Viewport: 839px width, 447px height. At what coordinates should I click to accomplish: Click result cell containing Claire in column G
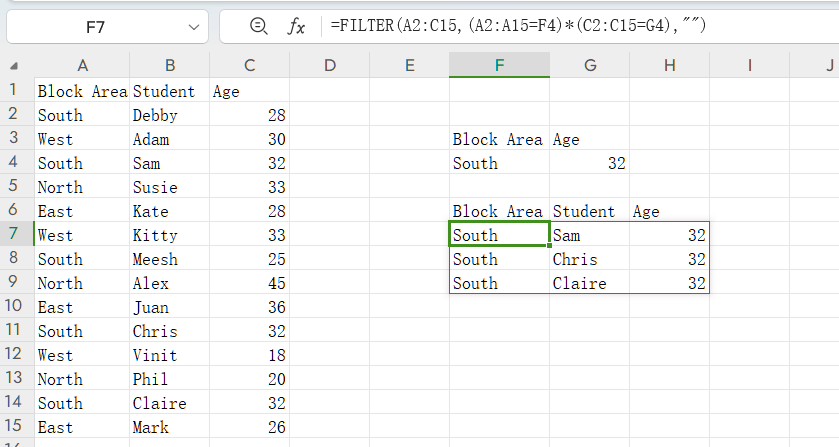(589, 283)
